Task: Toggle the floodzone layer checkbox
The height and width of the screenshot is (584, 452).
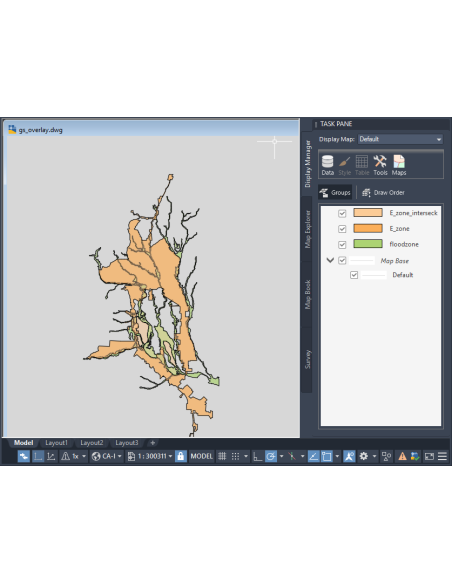Action: click(x=342, y=244)
